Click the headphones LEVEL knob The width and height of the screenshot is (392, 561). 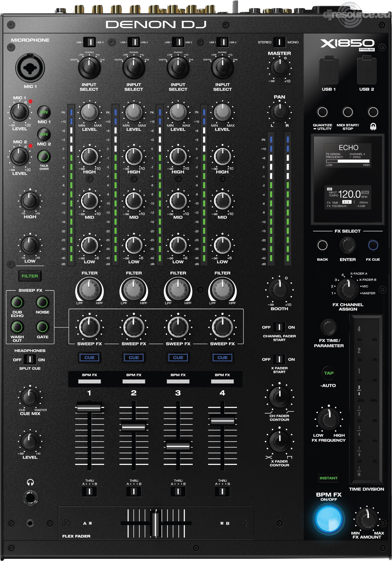[x=30, y=441]
